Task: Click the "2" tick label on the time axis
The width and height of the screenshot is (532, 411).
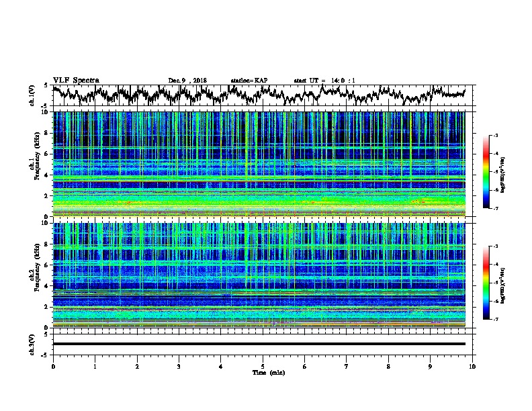Action: coord(137,367)
